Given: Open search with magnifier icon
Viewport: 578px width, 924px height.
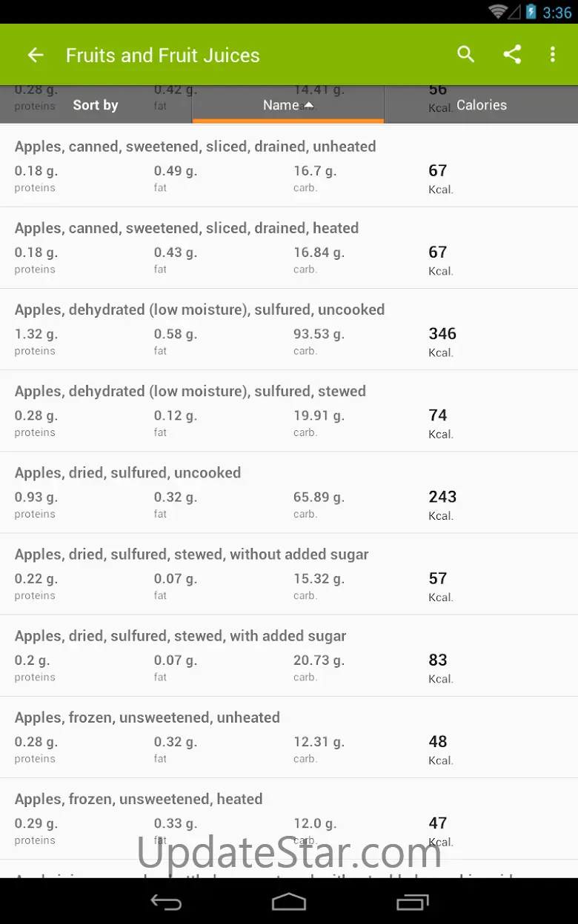Looking at the screenshot, I should pos(465,54).
